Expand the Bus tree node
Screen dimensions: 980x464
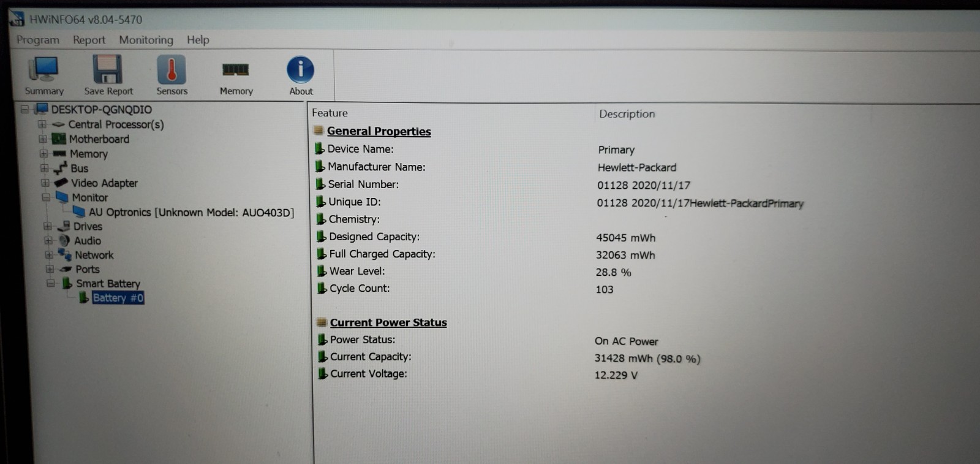44,168
